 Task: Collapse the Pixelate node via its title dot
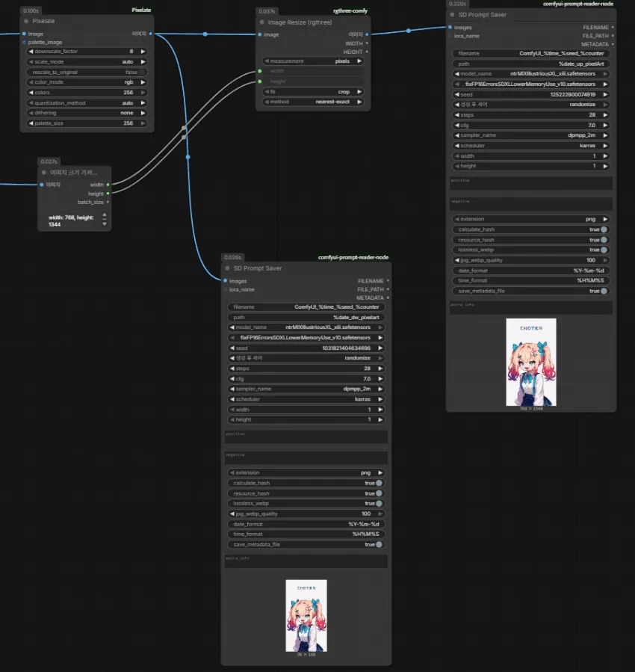26,21
